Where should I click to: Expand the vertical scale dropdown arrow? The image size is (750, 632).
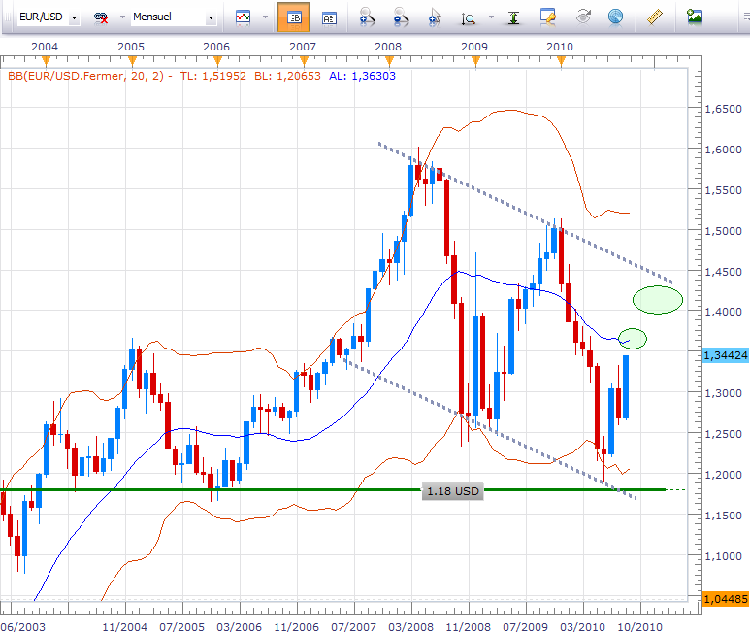pos(491,17)
